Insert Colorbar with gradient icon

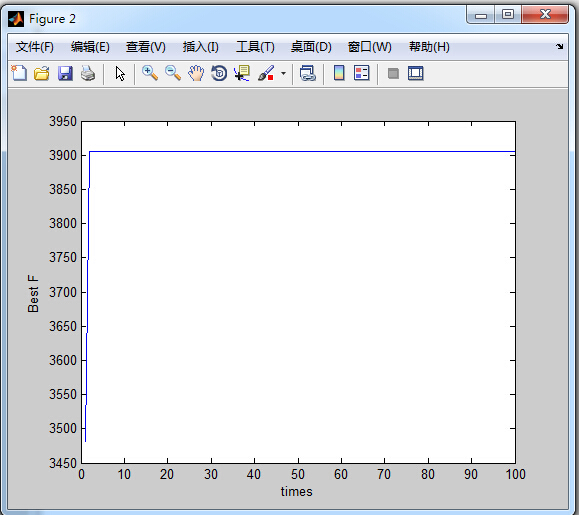(339, 73)
